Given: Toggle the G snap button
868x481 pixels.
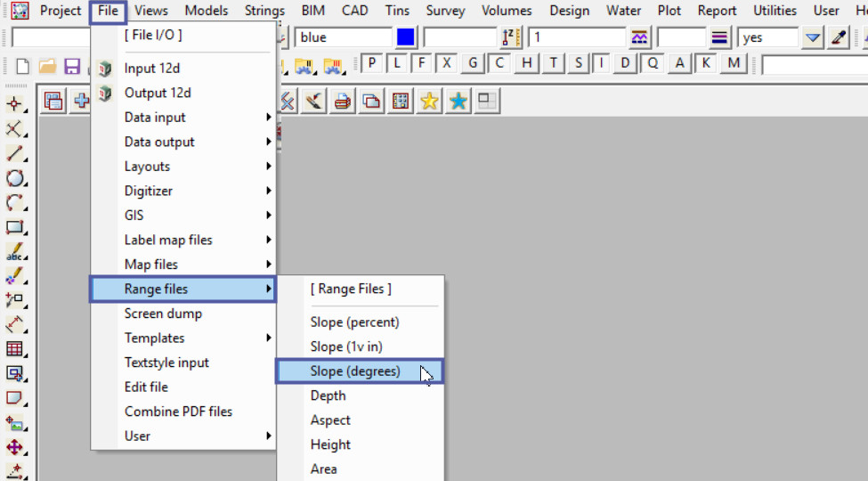Looking at the screenshot, I should point(473,63).
